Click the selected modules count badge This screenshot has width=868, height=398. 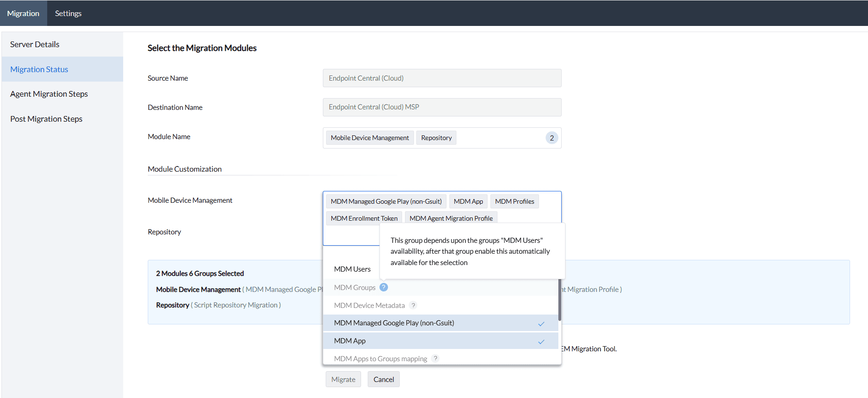(x=551, y=138)
